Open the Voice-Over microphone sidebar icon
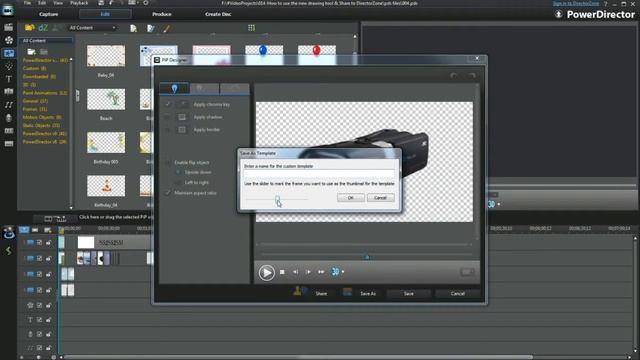The height and width of the screenshot is (360, 640). pyautogui.click(x=8, y=118)
